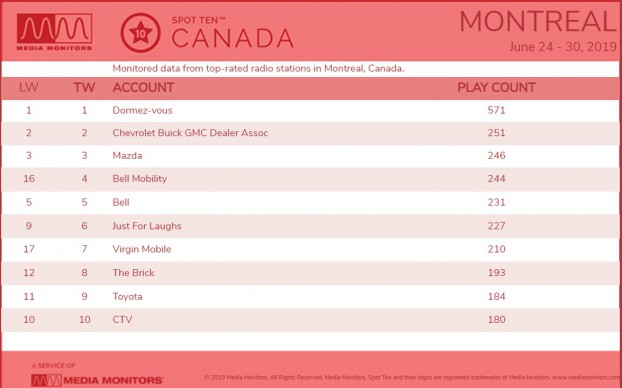Click the ACCOUNT column header

click(143, 88)
